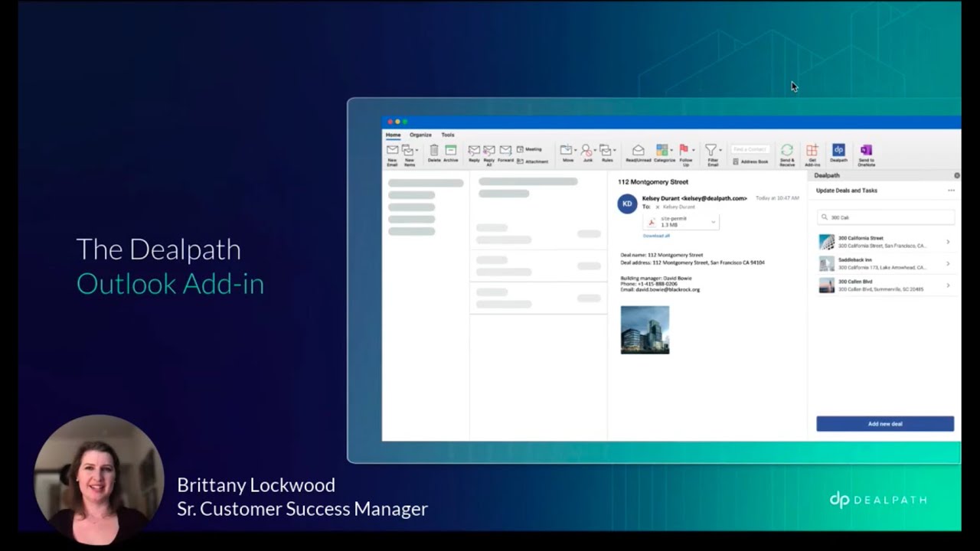Open the Update Deals and Tasks more menu
The image size is (980, 551).
(x=951, y=191)
